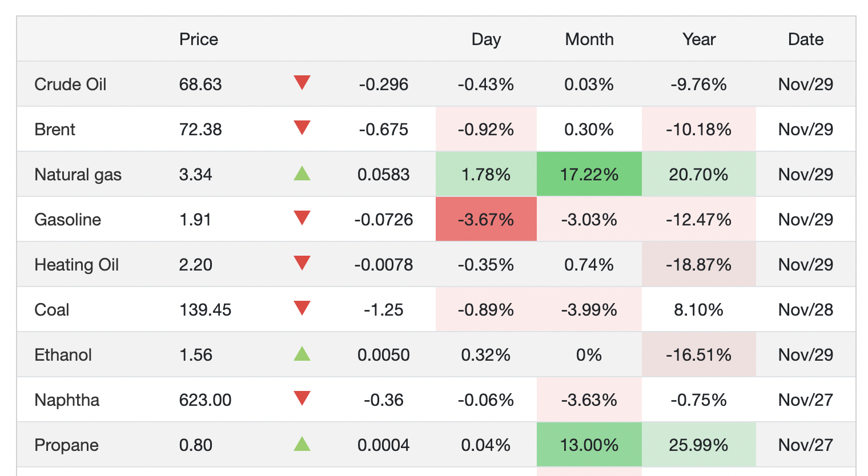The image size is (868, 476).
Task: Click the 25.99% year change cell
Action: click(699, 445)
